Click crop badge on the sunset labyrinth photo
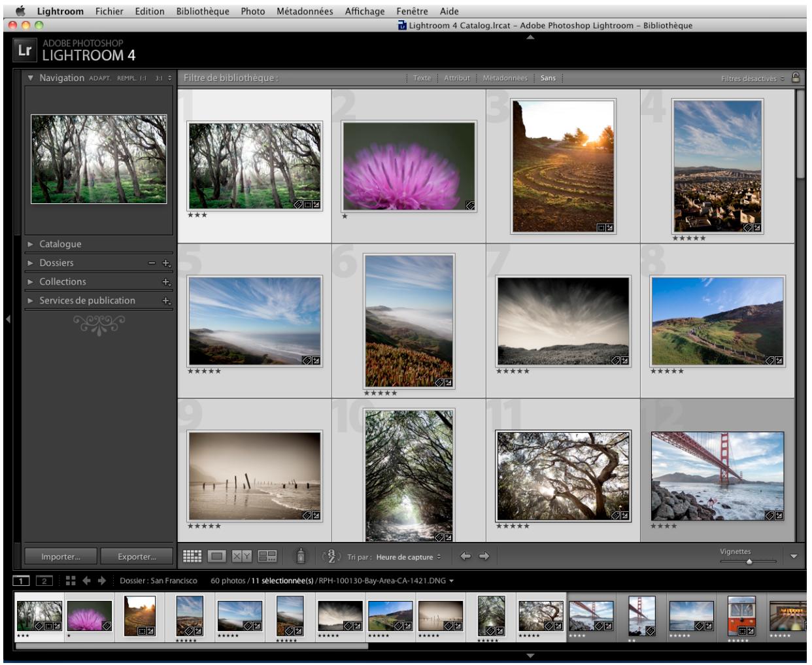 pos(601,228)
